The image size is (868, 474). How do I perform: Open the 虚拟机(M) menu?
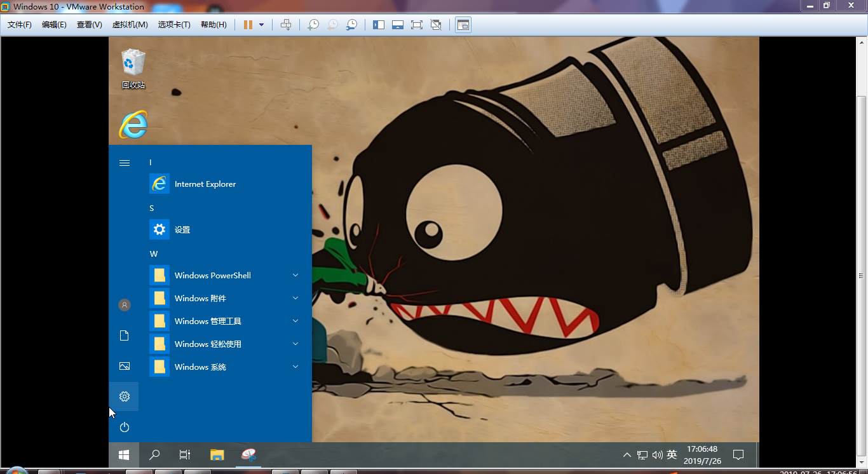click(x=130, y=25)
